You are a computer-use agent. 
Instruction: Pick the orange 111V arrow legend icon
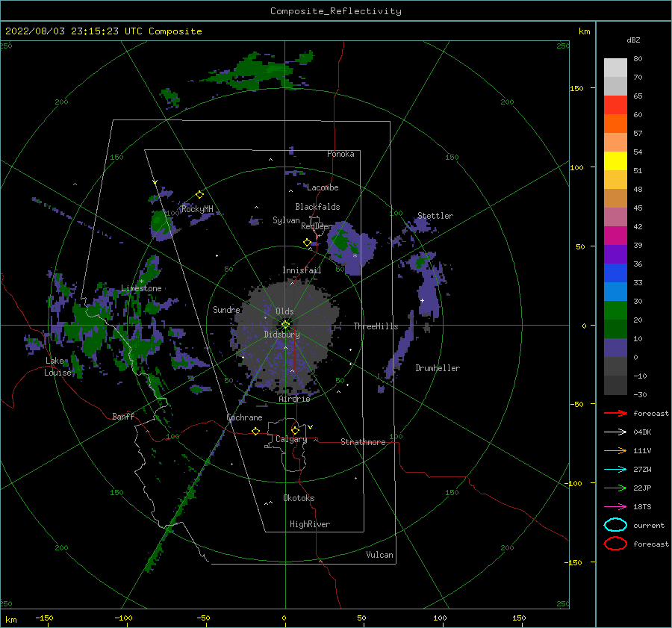coord(615,450)
